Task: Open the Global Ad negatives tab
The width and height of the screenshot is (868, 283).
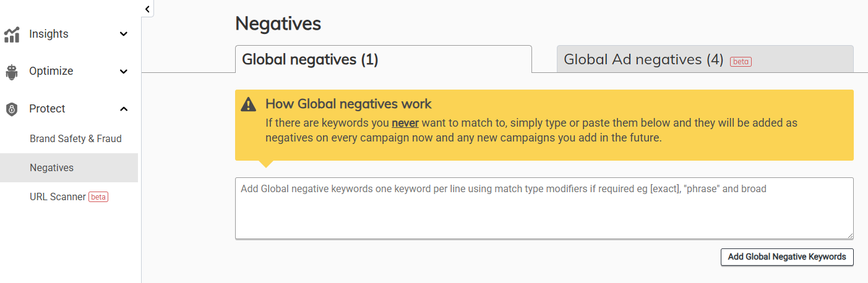Action: click(x=643, y=59)
